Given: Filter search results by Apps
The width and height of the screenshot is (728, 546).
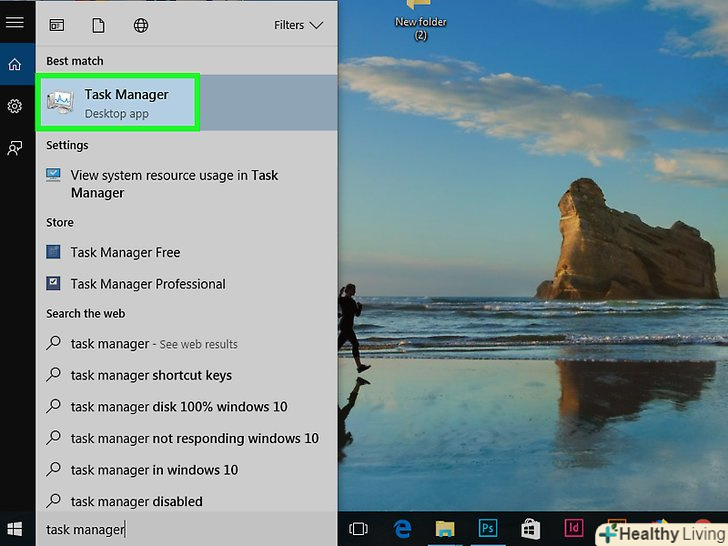Looking at the screenshot, I should click(x=57, y=25).
